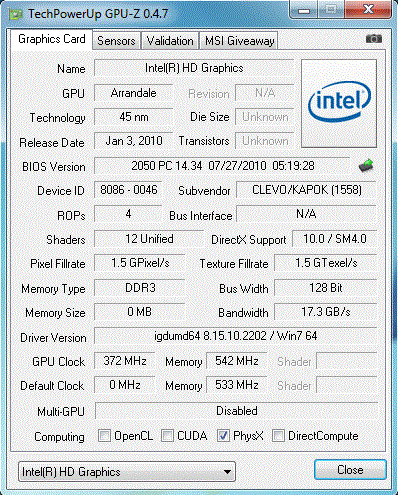Open the Validation tab

170,41
